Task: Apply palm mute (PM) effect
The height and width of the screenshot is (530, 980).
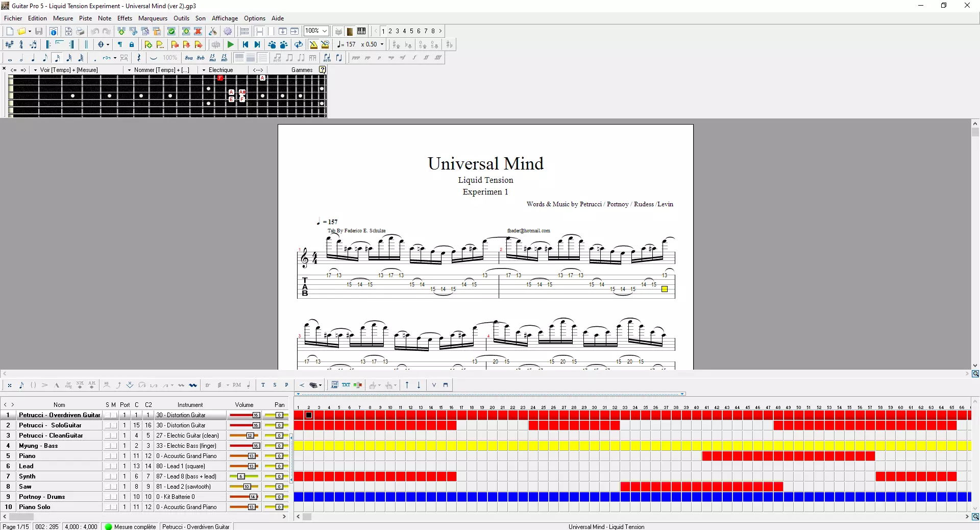Action: click(x=237, y=385)
